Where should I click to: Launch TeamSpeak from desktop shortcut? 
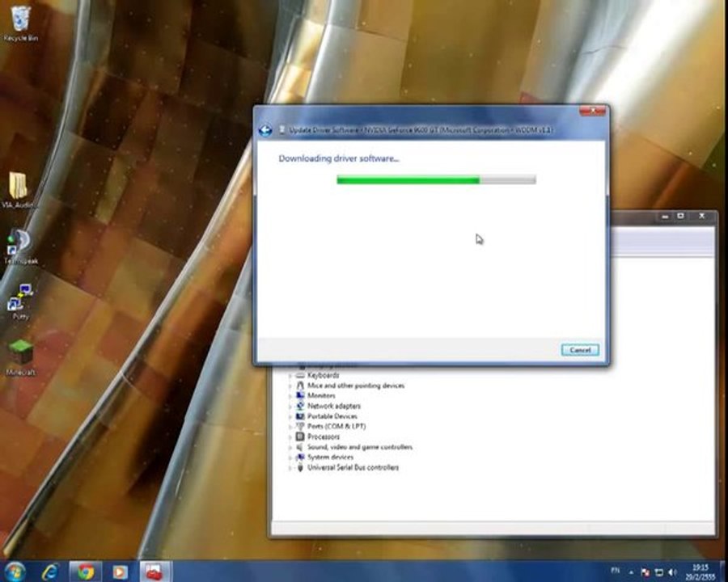pyautogui.click(x=20, y=247)
